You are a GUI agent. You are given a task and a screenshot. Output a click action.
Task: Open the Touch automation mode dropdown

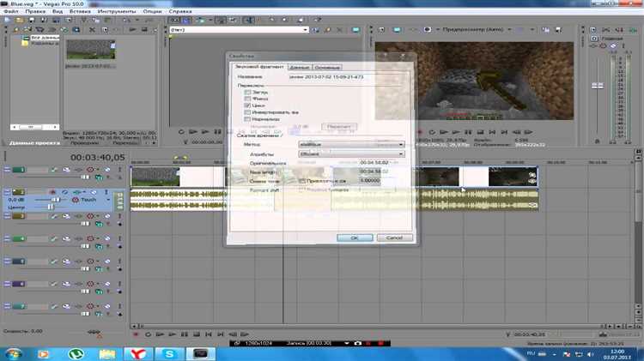coord(108,200)
